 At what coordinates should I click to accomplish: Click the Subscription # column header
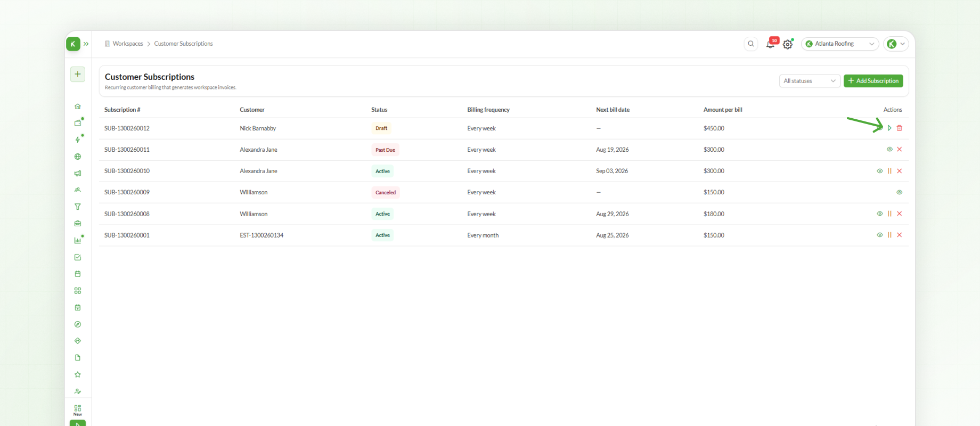pos(123,110)
